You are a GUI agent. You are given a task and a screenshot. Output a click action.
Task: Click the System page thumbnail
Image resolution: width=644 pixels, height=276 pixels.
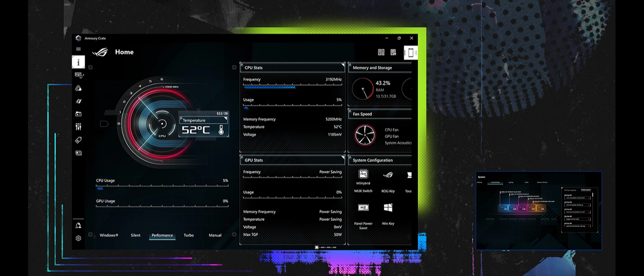coord(539,211)
